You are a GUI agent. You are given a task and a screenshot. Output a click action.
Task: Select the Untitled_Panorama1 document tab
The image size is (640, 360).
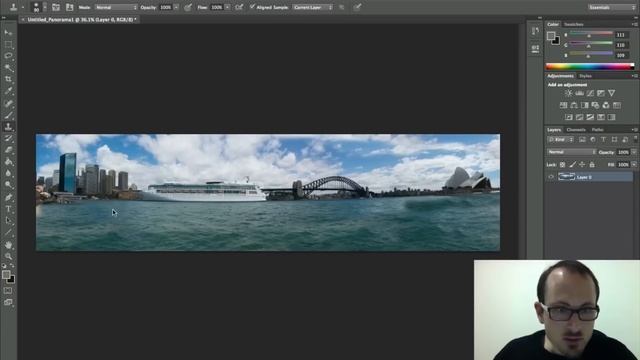[81, 20]
